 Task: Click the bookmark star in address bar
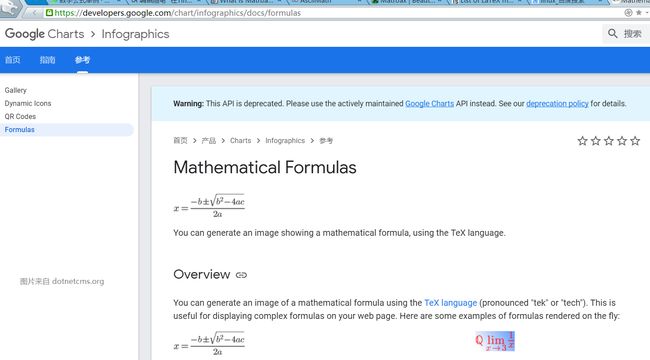point(639,13)
